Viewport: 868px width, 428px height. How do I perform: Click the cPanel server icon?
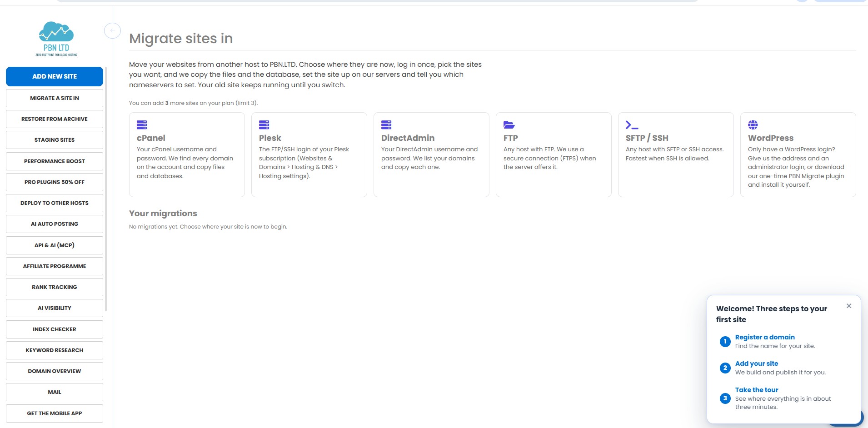point(142,124)
